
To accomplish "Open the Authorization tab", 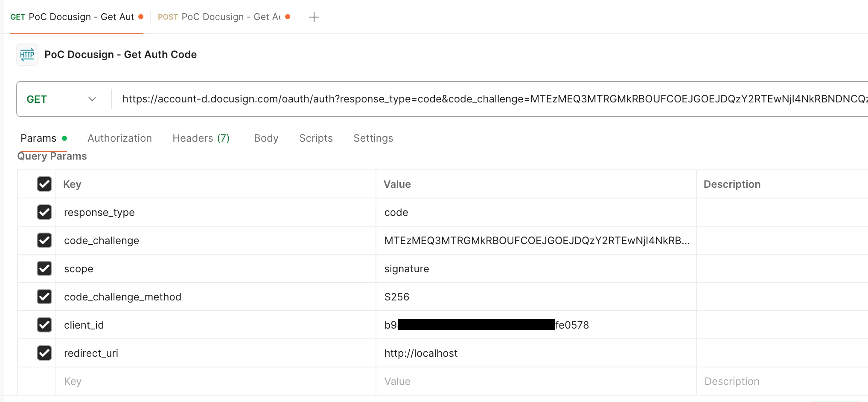I will [119, 138].
